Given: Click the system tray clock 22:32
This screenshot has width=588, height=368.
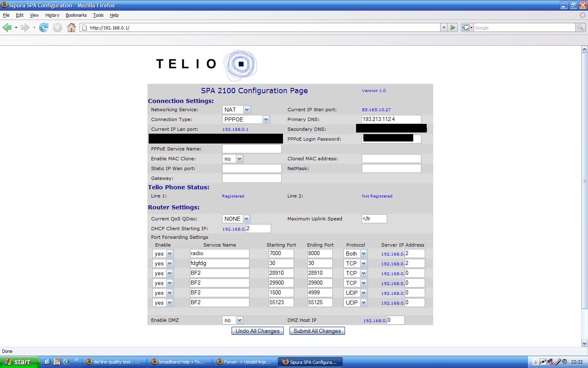Looking at the screenshot, I should [x=577, y=362].
